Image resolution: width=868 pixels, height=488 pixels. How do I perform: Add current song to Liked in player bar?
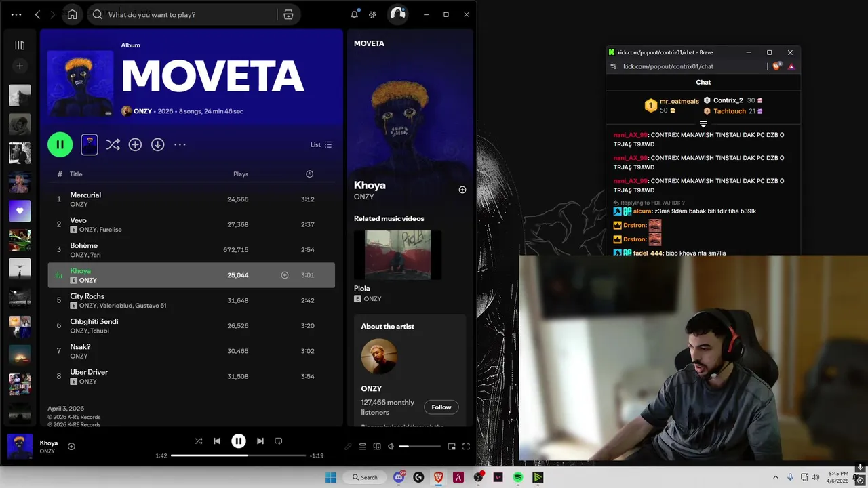coord(71,446)
